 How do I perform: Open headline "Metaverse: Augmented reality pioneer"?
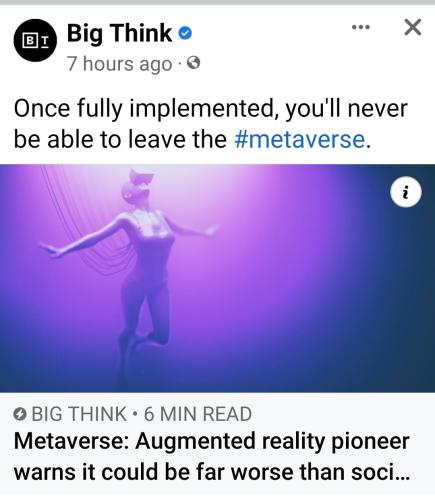212,442
